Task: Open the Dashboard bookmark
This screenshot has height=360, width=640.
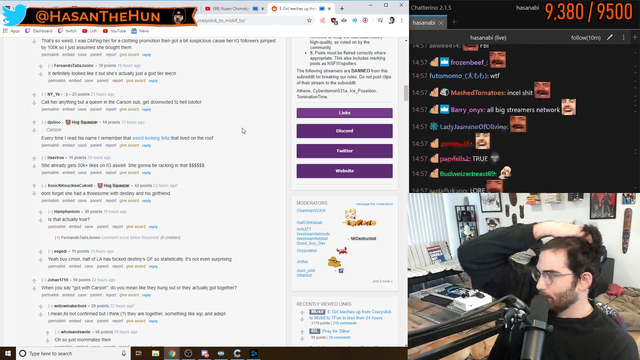Action: pyautogui.click(x=39, y=31)
